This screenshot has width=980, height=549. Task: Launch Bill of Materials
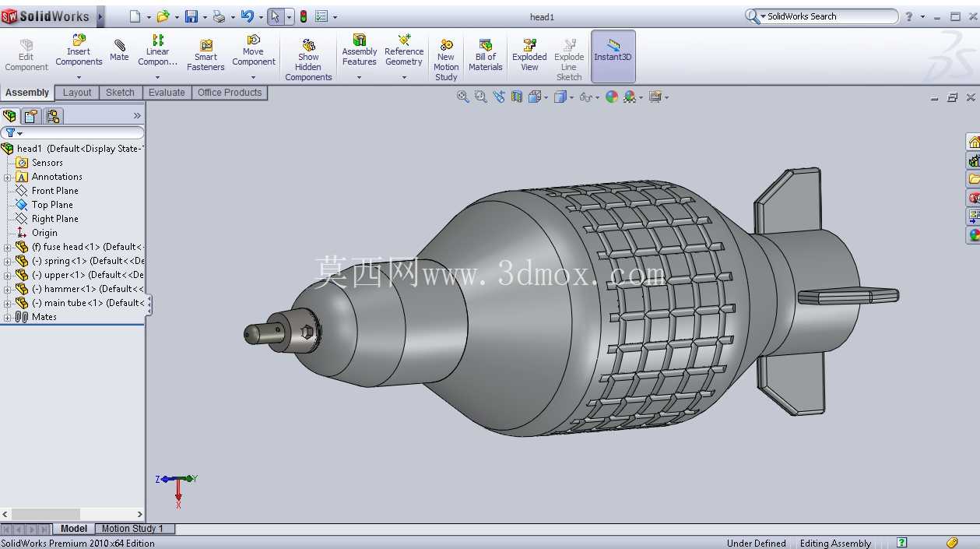click(x=485, y=55)
